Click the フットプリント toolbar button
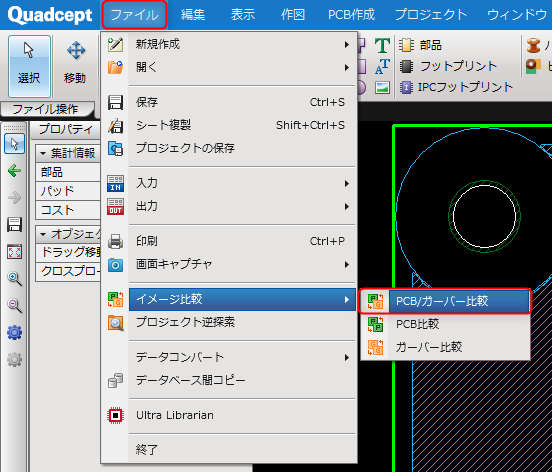This screenshot has width=552, height=472. 448,66
